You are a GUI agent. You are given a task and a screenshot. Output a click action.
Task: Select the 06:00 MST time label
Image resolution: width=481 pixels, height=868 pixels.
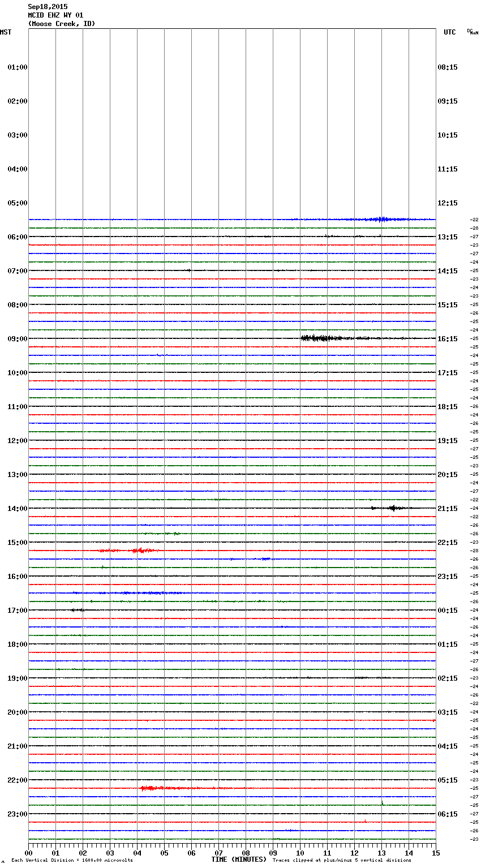[x=18, y=237]
